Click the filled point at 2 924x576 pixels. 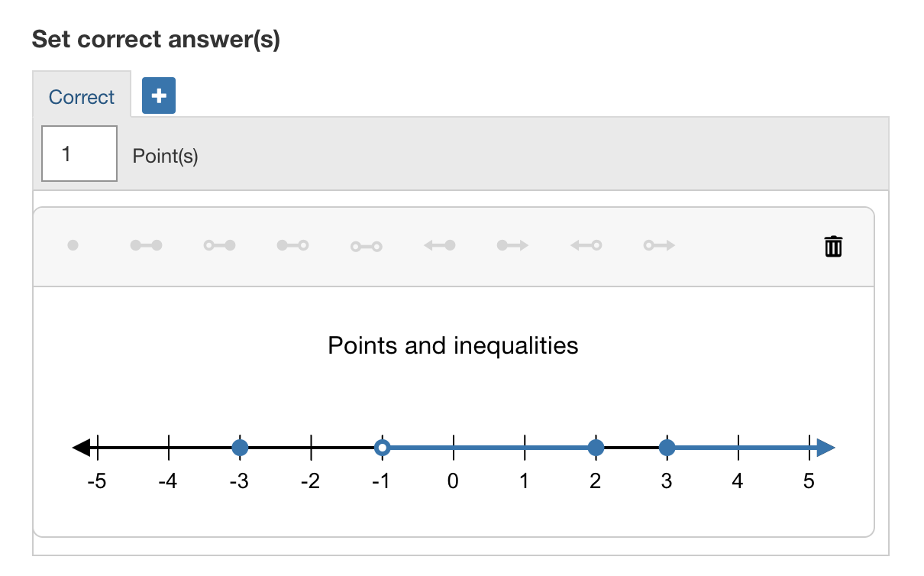click(596, 448)
